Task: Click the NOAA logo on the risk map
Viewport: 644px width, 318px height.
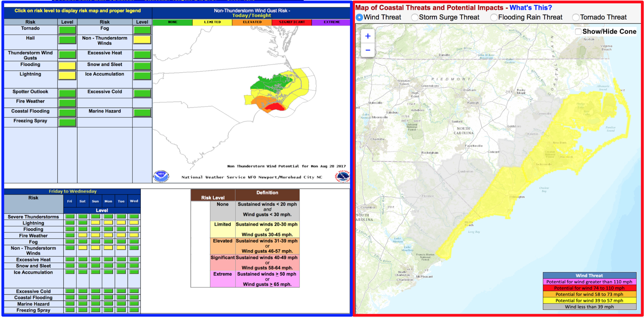Action: click(x=161, y=176)
